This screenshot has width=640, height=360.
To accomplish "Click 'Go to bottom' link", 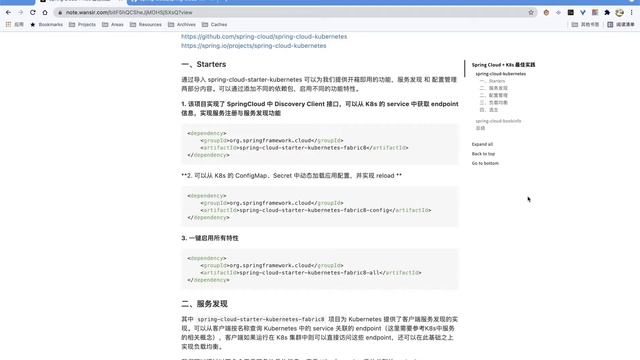I will (x=485, y=163).
